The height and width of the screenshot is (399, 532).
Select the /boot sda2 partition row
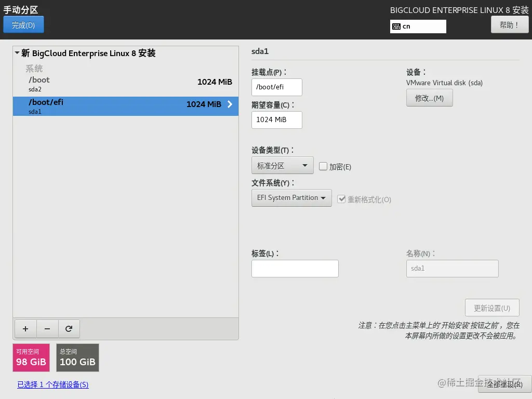point(126,84)
